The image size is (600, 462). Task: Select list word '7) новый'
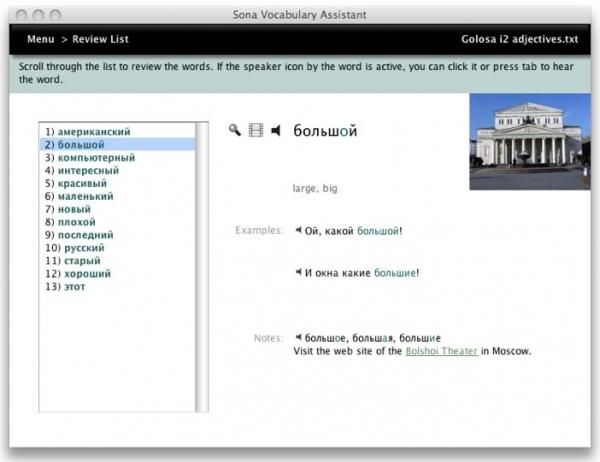pos(117,209)
